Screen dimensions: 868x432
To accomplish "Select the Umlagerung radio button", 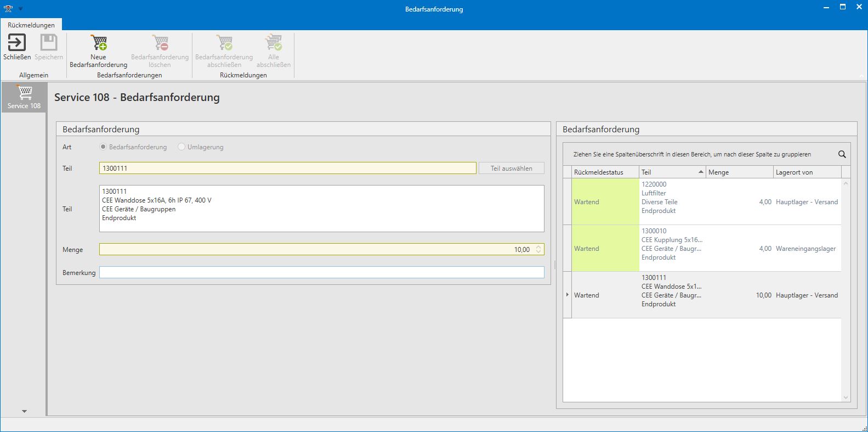I will (181, 147).
